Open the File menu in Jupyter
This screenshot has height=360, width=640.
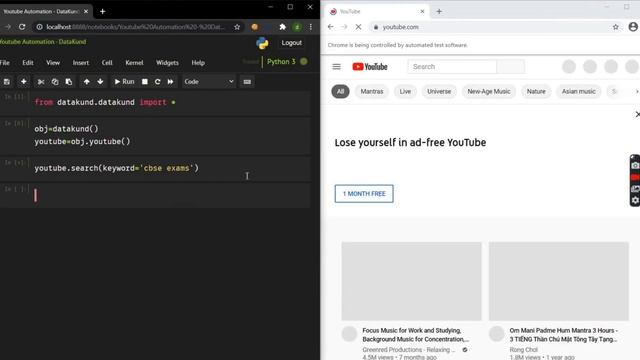5,62
